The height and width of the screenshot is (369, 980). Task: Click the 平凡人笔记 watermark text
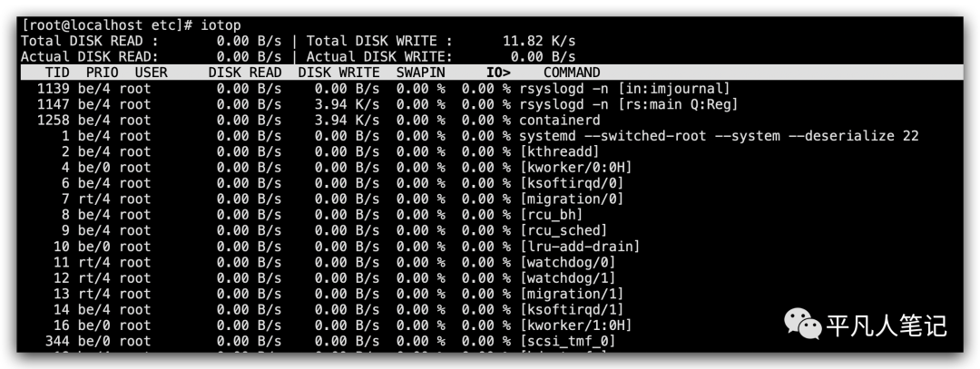tap(887, 325)
